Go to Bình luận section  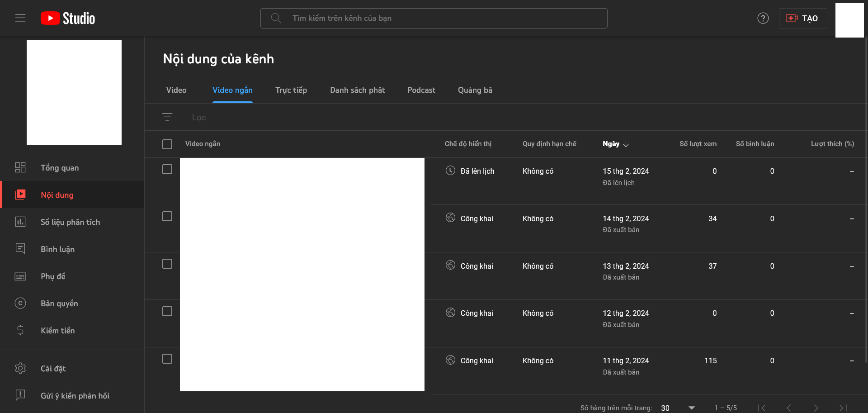(72, 249)
